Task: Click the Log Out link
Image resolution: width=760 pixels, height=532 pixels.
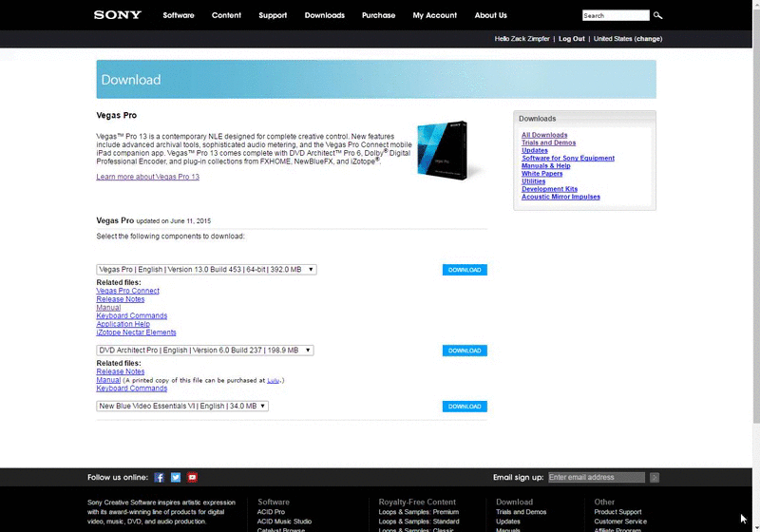Action: 572,39
